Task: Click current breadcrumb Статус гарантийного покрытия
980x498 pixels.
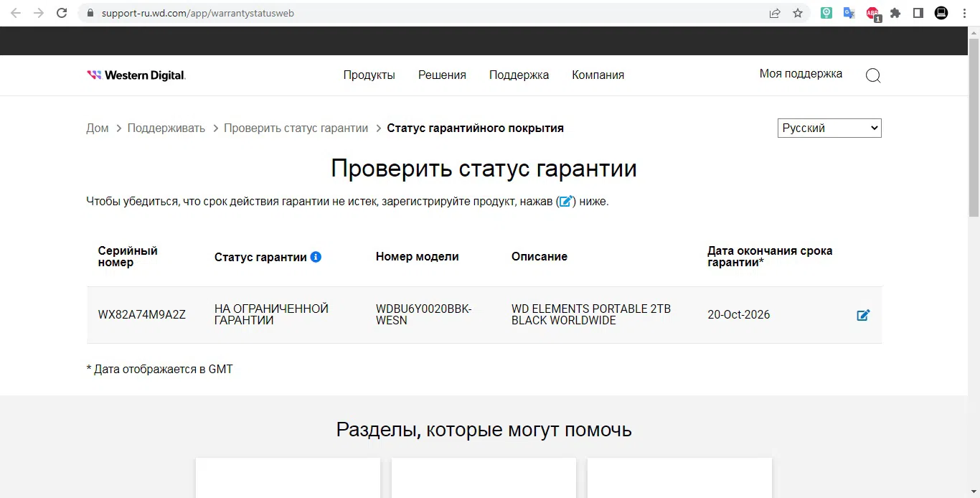Action: [x=475, y=128]
